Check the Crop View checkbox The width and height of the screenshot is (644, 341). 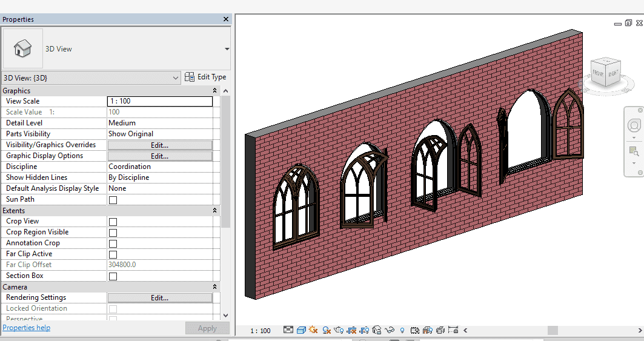[x=113, y=222]
